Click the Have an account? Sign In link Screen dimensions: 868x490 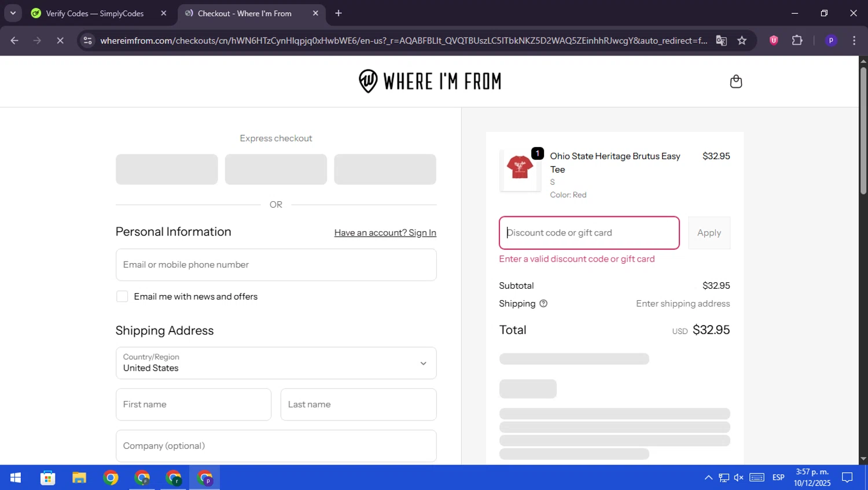click(x=385, y=233)
